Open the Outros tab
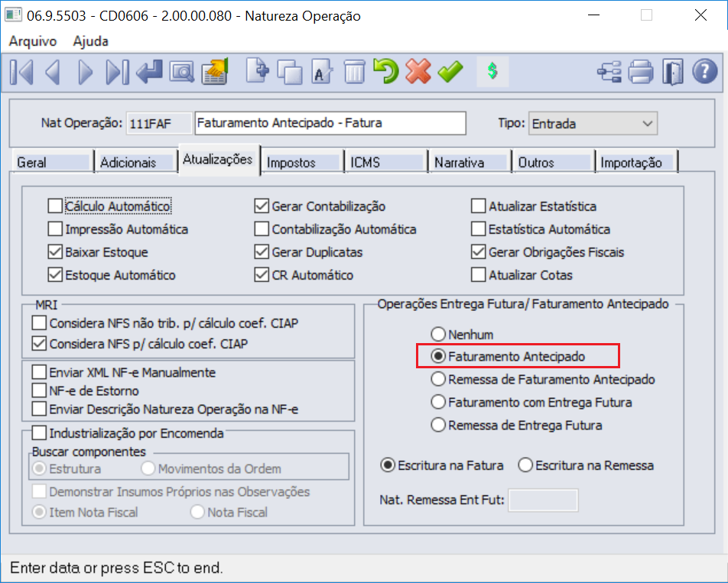This screenshot has height=583, width=728. tap(554, 162)
